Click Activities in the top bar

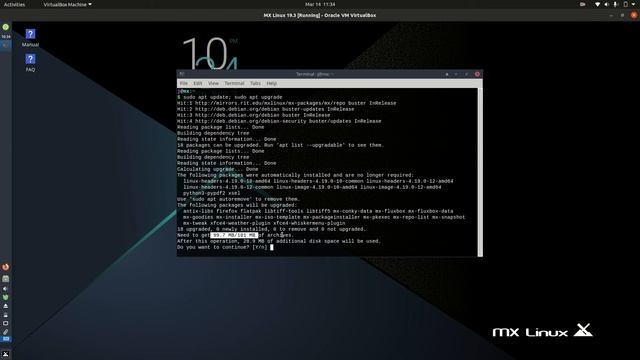[x=14, y=4]
